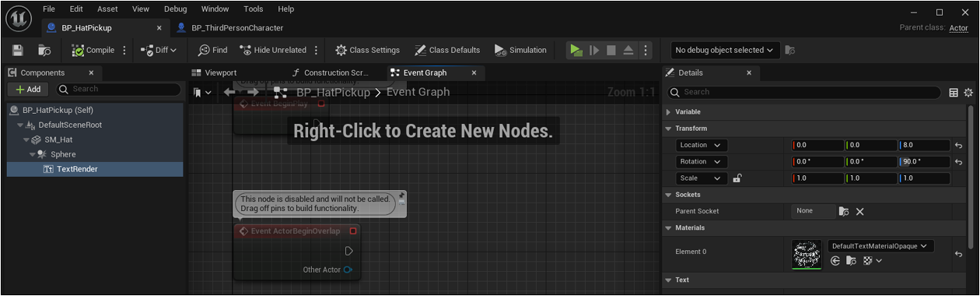Open Compile options three-dot menu

(124, 50)
